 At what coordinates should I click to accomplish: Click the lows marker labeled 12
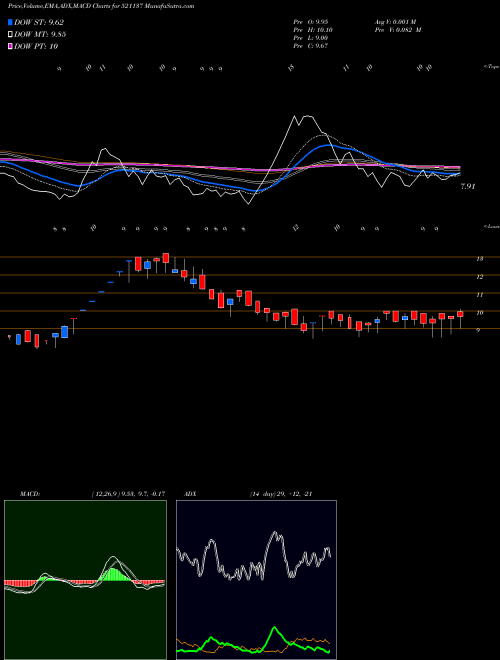pos(296,228)
